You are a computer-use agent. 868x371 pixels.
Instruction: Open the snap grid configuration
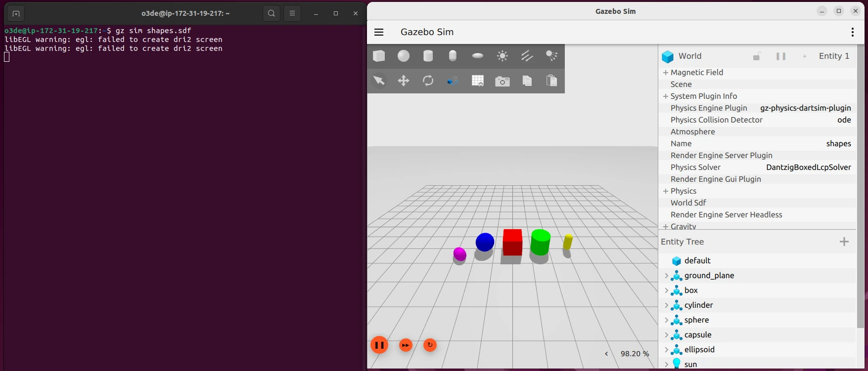(478, 81)
